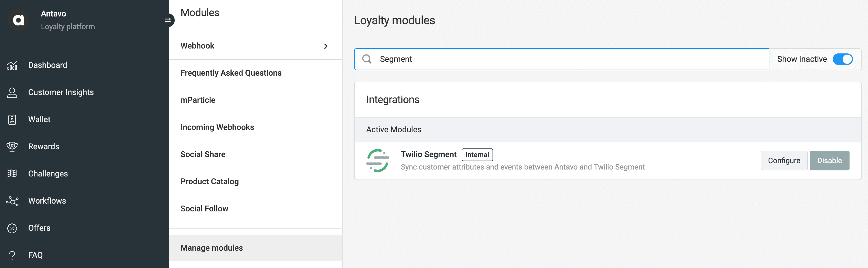Open the Incoming Webhooks module
868x268 pixels.
(217, 127)
